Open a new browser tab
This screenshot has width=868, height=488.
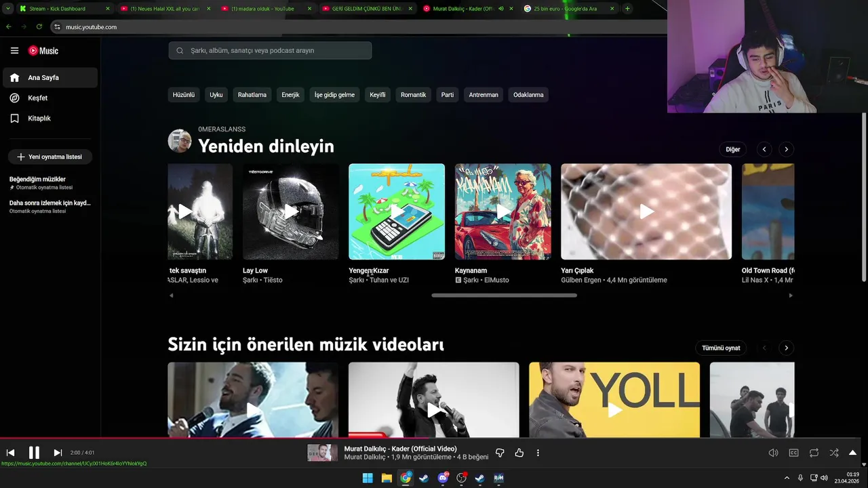point(627,9)
